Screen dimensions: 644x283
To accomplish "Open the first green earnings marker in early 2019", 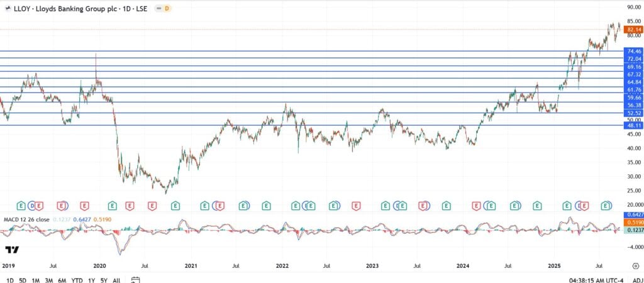I will click(x=22, y=205).
